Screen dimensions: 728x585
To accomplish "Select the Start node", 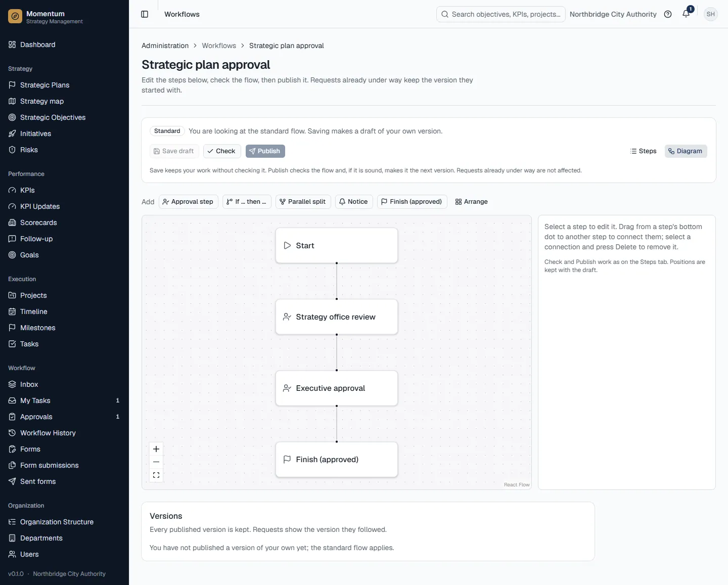I will [337, 245].
